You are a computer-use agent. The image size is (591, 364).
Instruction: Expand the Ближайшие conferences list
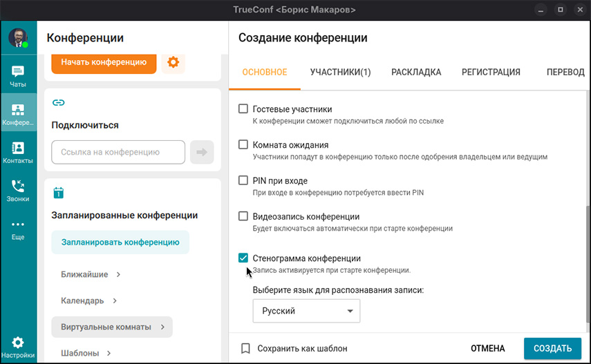click(91, 274)
